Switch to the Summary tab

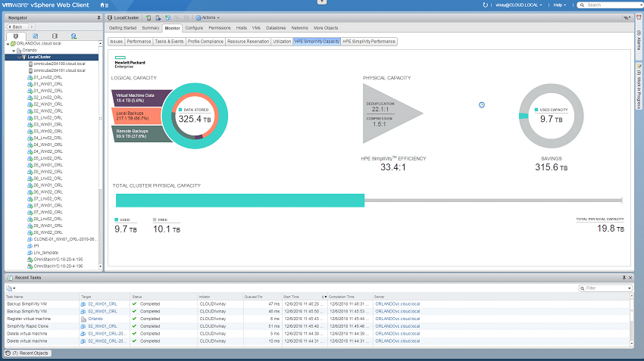pos(150,28)
